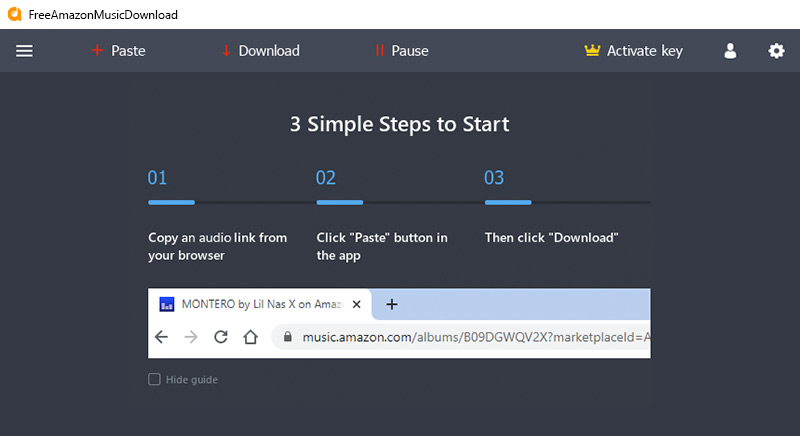This screenshot has width=800, height=436.
Task: Click step number 03
Action: click(494, 178)
